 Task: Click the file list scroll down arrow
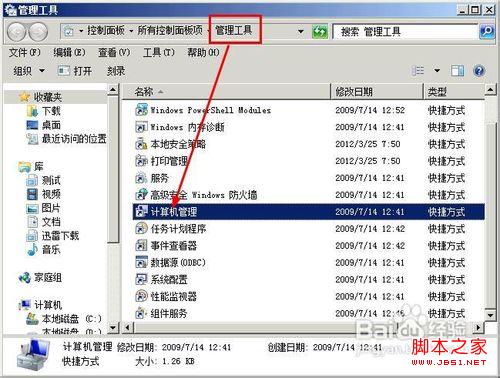490,315
